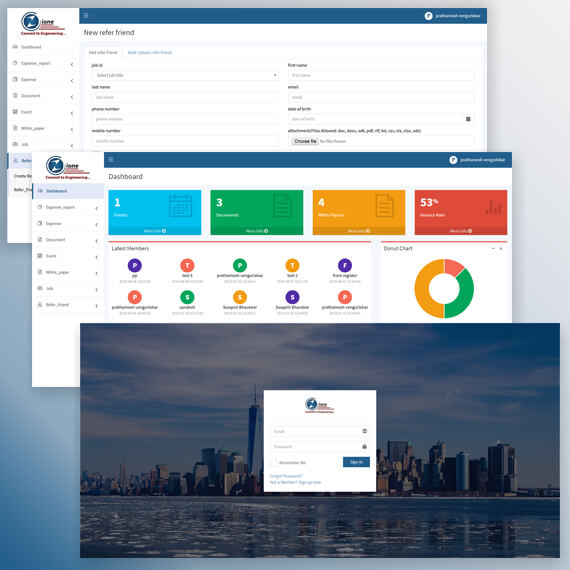The height and width of the screenshot is (570, 570).
Task: Open Not a Member Sign up now link
Action: [x=295, y=482]
